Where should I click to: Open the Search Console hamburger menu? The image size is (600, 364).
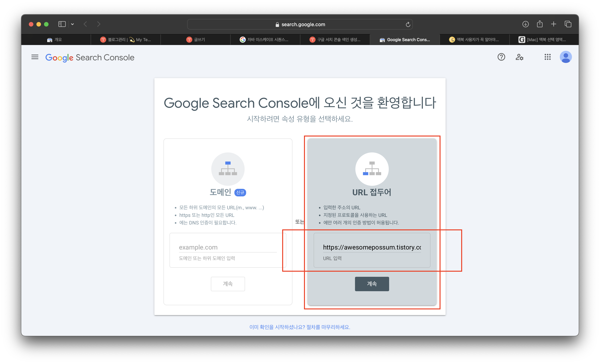(35, 57)
